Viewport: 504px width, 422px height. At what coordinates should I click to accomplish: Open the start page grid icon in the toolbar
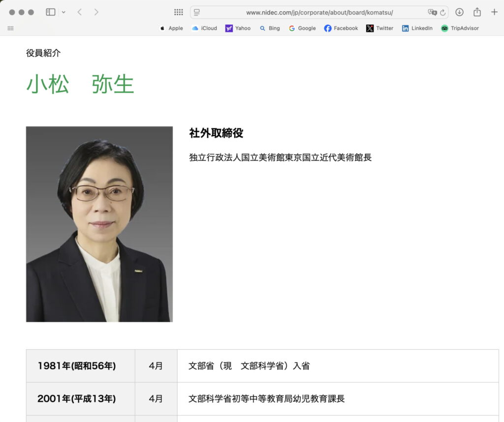178,12
